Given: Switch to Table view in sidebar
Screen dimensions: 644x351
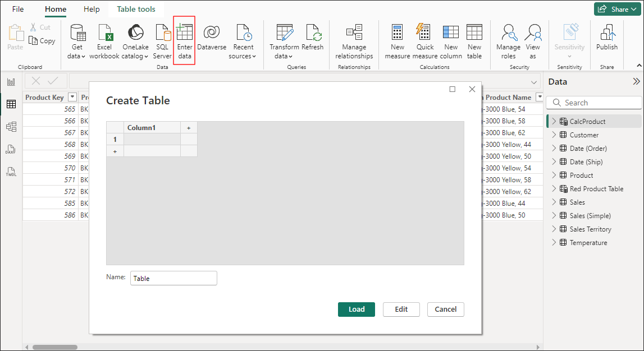Looking at the screenshot, I should (11, 104).
